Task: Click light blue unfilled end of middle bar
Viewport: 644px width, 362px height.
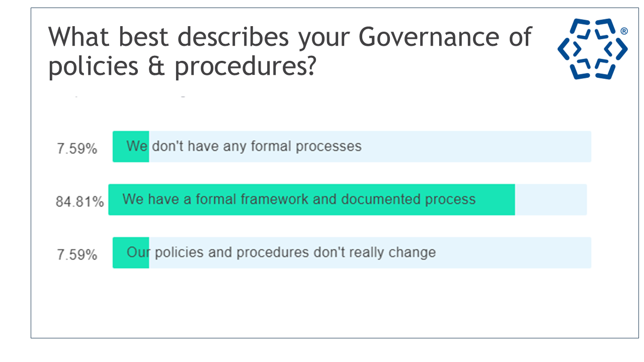Action: coord(551,200)
